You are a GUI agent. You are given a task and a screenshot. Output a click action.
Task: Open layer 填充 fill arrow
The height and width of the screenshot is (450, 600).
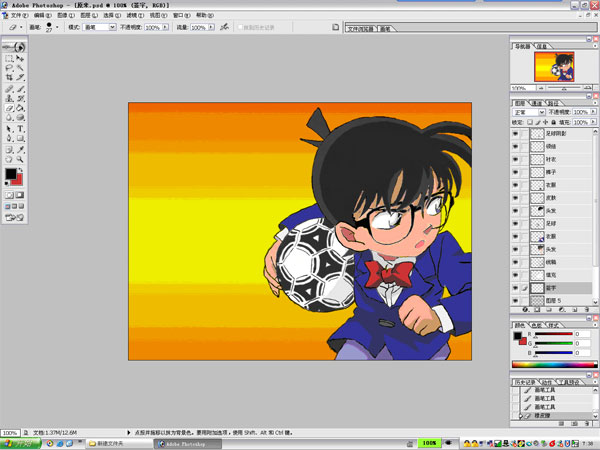pyautogui.click(x=593, y=122)
